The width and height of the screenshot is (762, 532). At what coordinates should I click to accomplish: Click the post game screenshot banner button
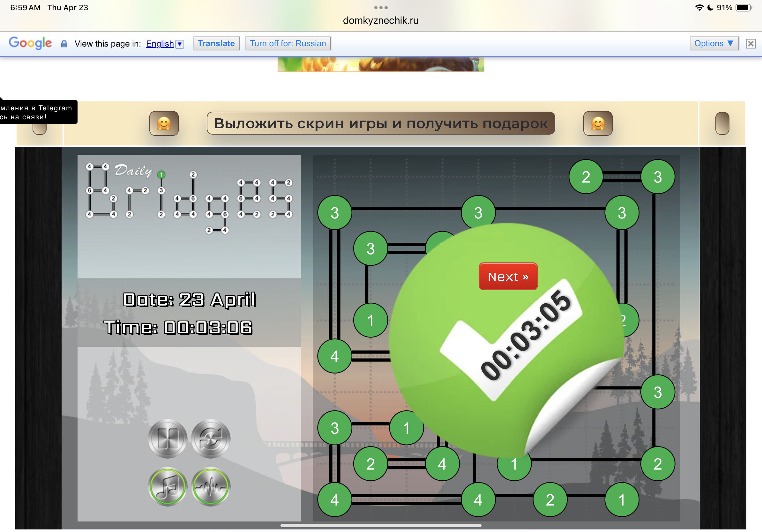[x=380, y=123]
